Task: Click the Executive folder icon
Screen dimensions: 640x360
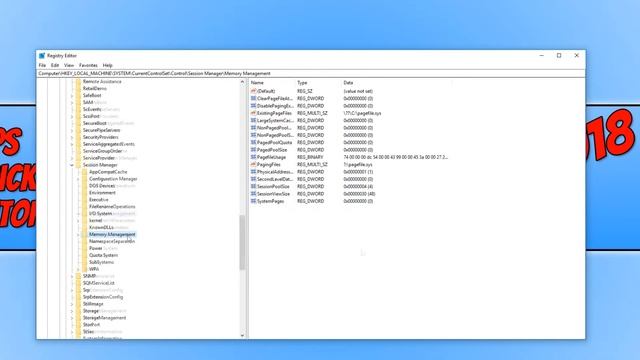Action: pyautogui.click(x=84, y=200)
